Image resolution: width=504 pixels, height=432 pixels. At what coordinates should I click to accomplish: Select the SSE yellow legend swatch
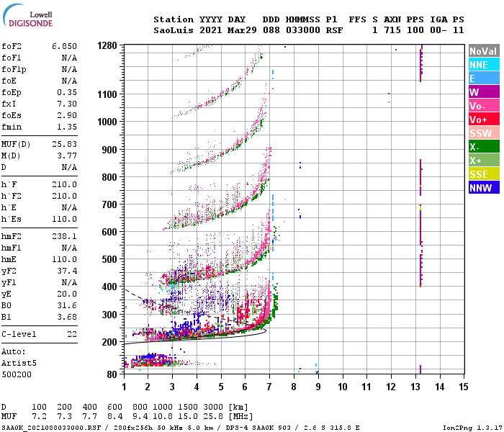coord(484,174)
